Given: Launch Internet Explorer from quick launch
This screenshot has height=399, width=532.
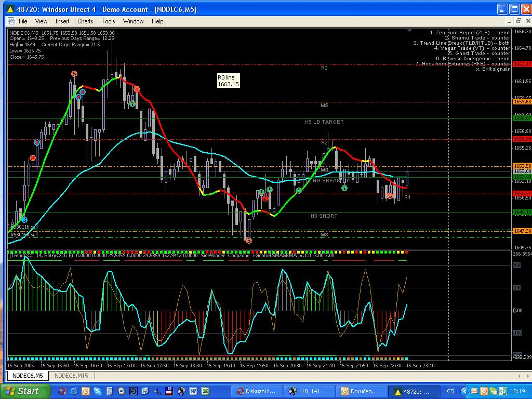Looking at the screenshot, I should pos(74,391).
